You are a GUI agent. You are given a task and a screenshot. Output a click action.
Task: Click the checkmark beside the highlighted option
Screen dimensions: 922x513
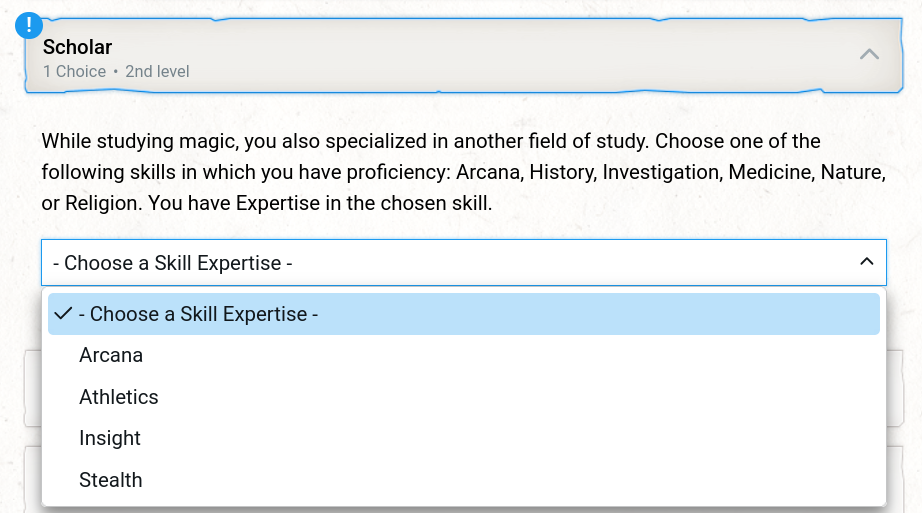point(63,314)
